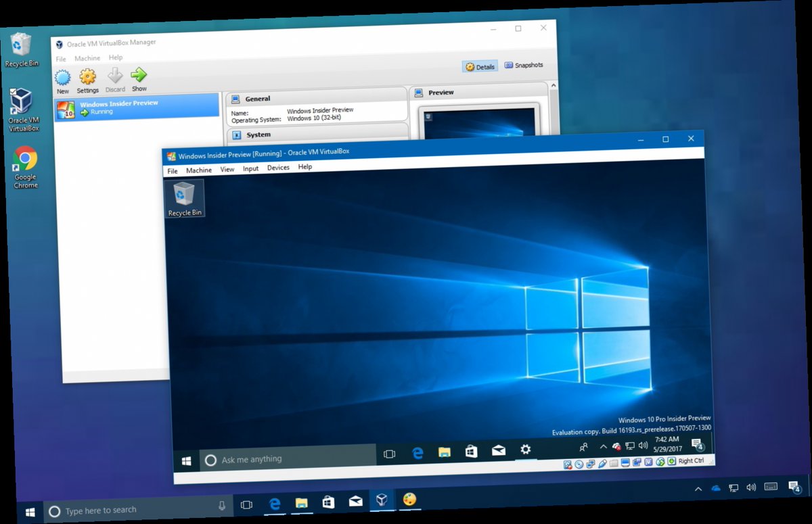The height and width of the screenshot is (524, 812).
Task: Click the microphone icon in host search box
Action: pyautogui.click(x=221, y=505)
